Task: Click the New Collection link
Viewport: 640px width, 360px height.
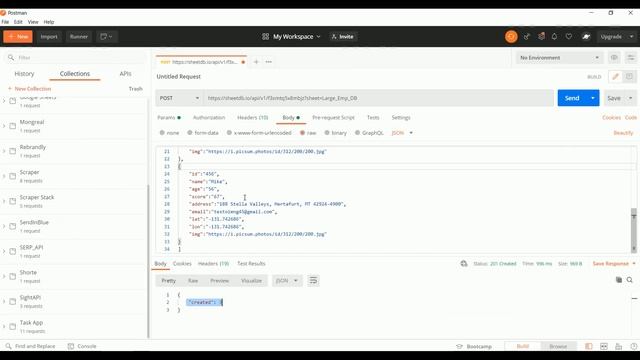Action: [x=30, y=89]
